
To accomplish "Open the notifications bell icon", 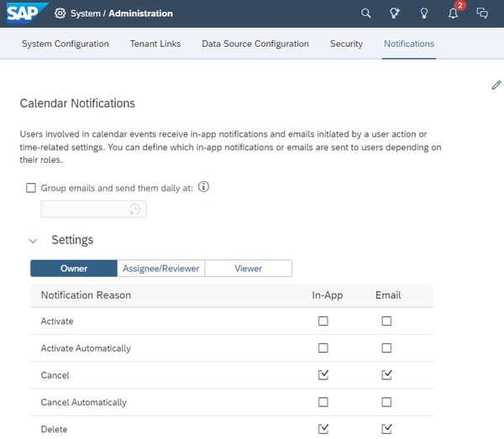I will [454, 13].
